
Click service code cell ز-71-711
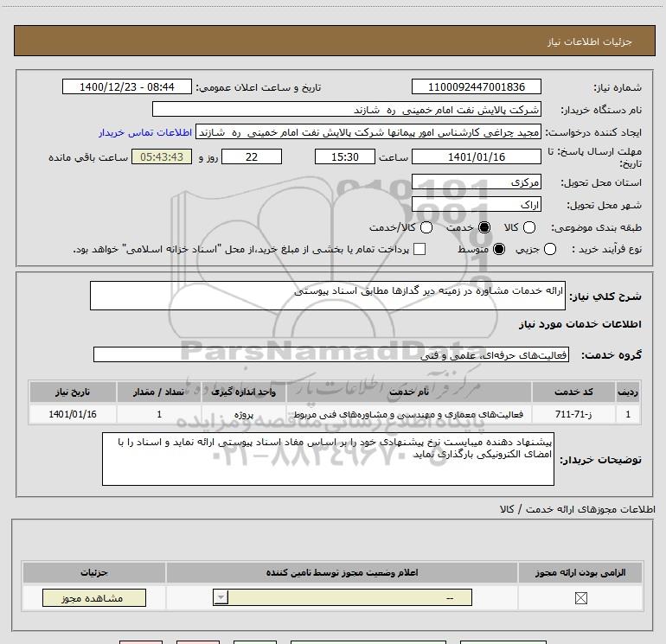coord(573,414)
